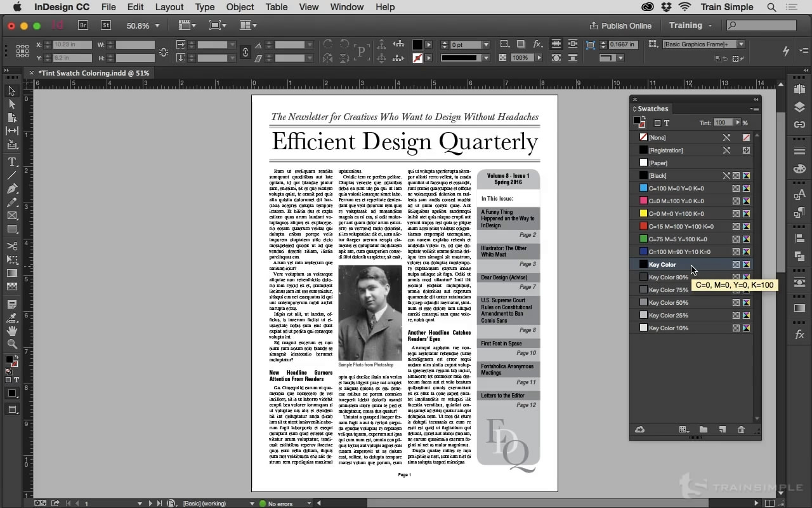The image size is (812, 508).
Task: Click New Color Group folder icon
Action: pyautogui.click(x=703, y=430)
